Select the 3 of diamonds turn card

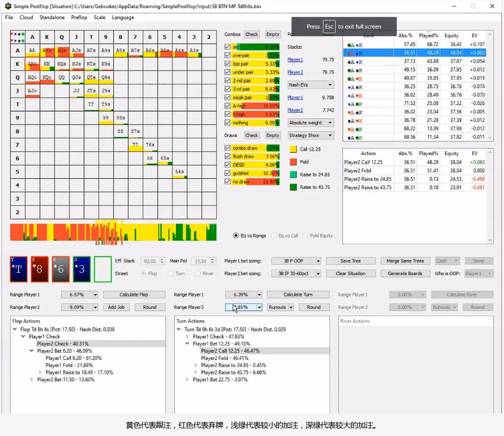82,269
